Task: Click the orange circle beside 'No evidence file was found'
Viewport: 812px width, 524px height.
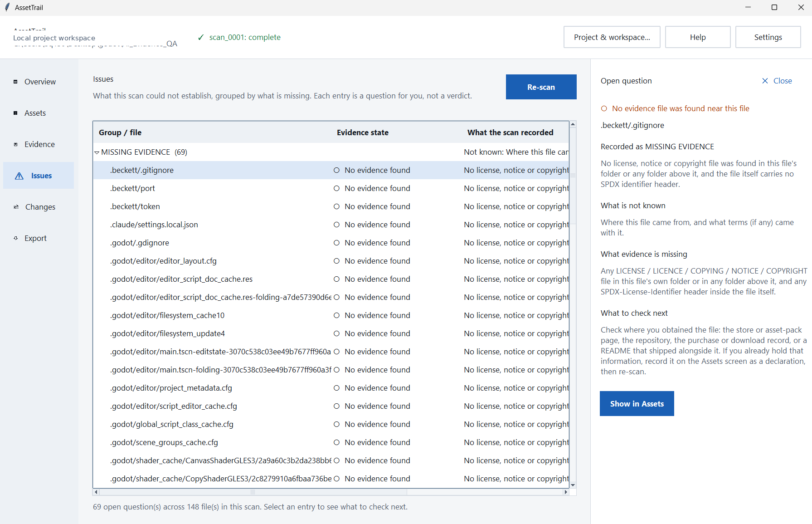Action: coord(604,108)
